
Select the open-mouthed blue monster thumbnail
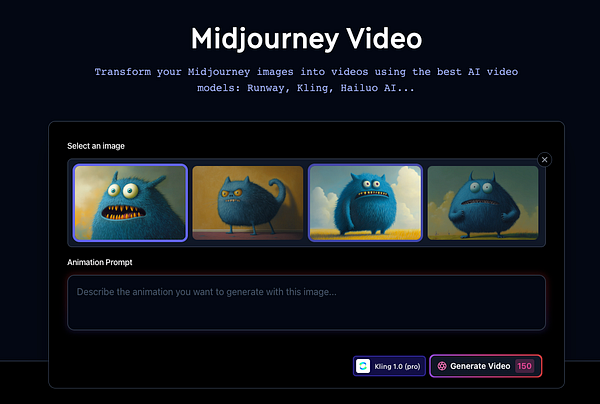(x=130, y=203)
